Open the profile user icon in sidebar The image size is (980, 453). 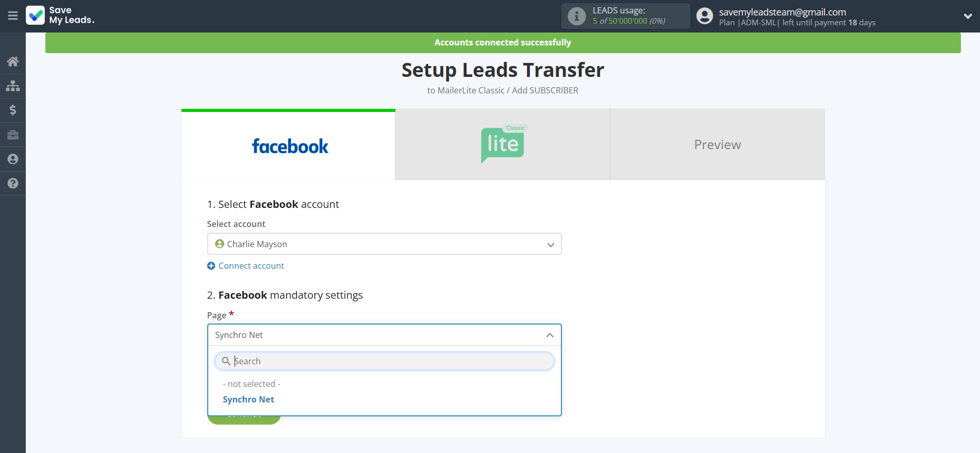pyautogui.click(x=13, y=159)
